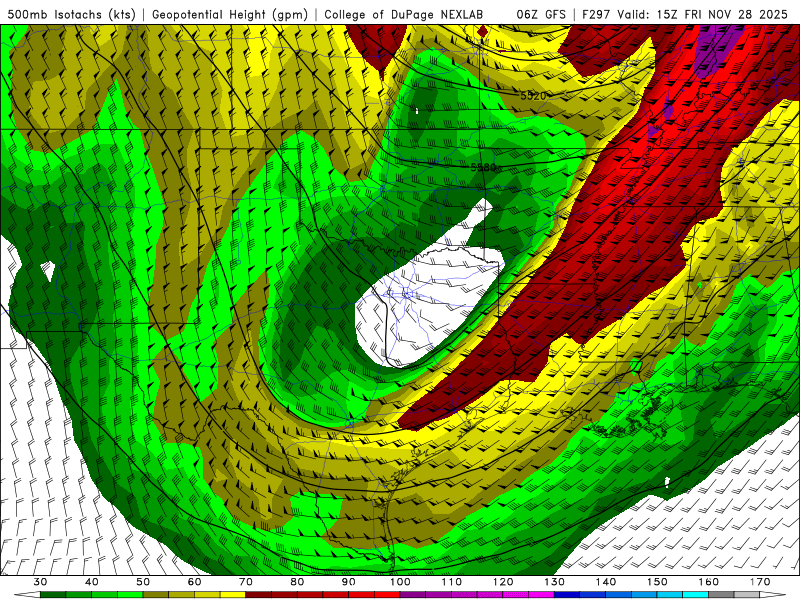Click the legend value '70'
This screenshot has height=600, width=800.
click(x=246, y=582)
